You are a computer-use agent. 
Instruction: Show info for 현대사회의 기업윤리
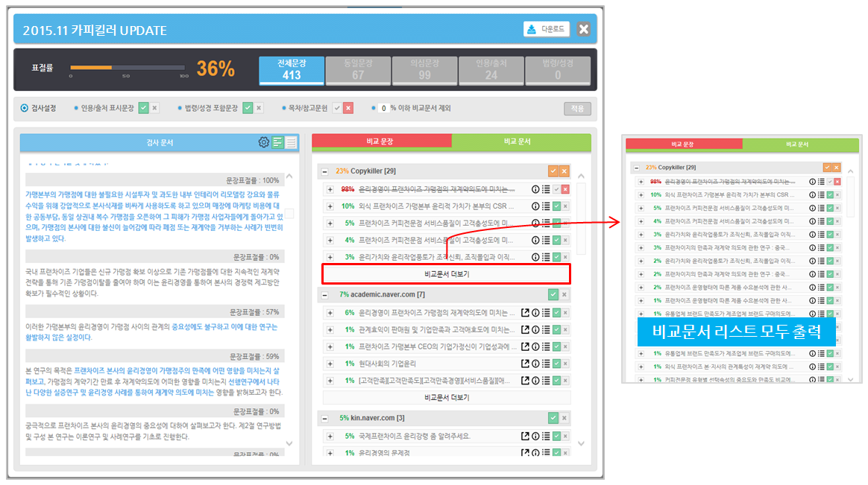tap(535, 364)
